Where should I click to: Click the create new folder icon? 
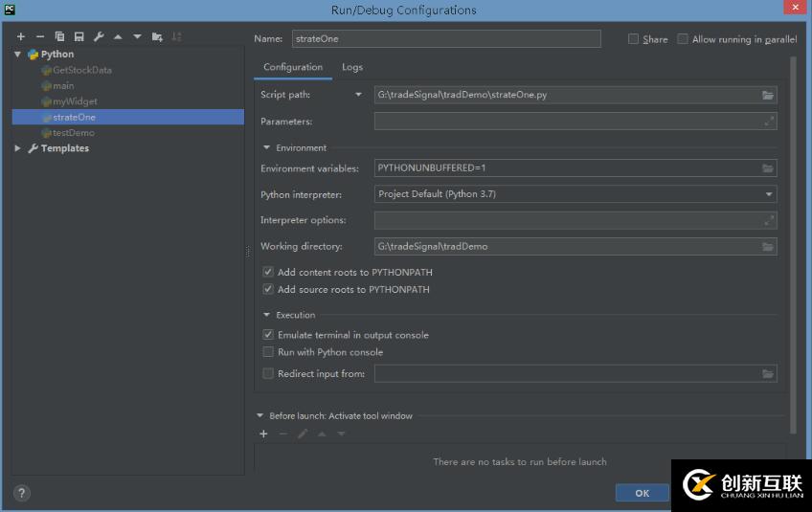[x=157, y=36]
